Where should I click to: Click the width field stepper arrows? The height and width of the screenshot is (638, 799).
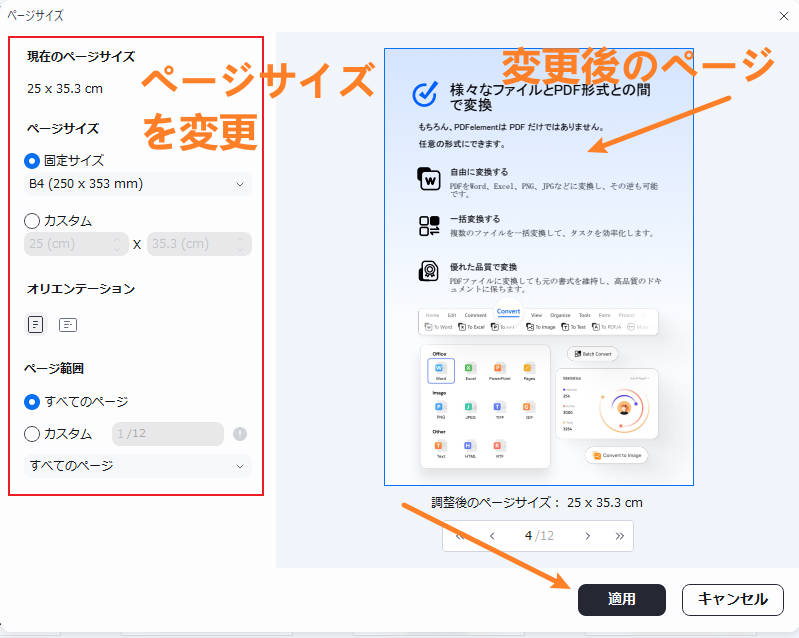tap(117, 244)
